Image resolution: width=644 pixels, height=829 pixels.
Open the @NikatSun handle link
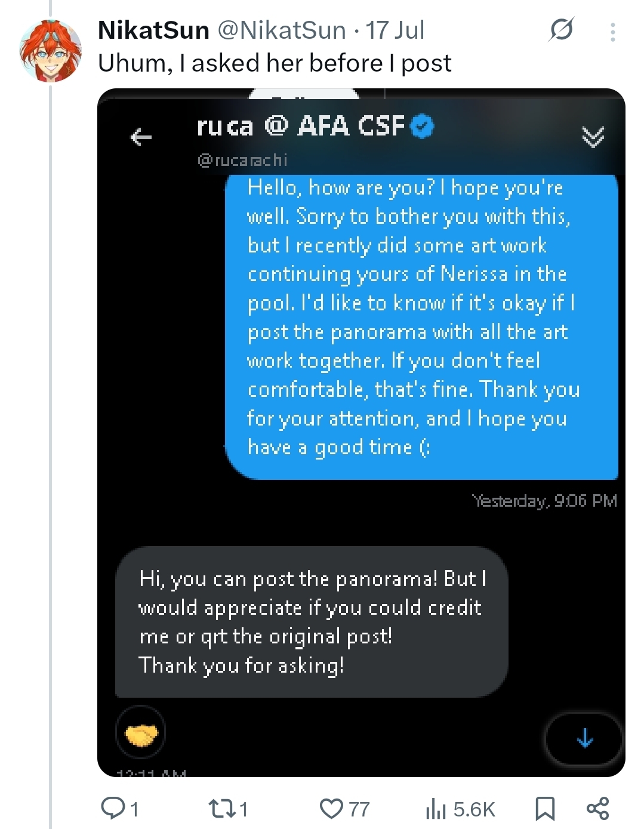[x=281, y=30]
